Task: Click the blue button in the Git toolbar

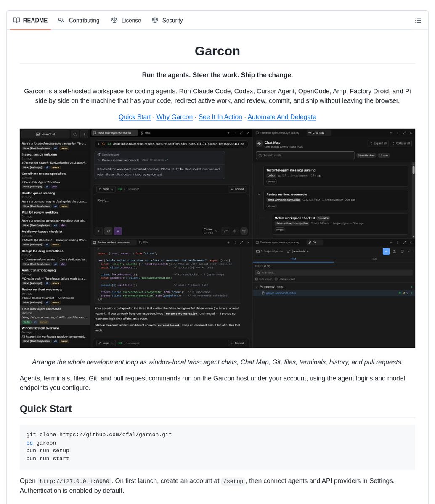Action: point(386,251)
